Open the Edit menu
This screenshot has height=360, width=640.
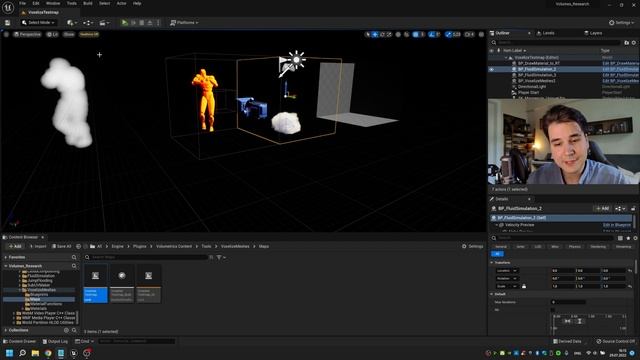point(36,3)
